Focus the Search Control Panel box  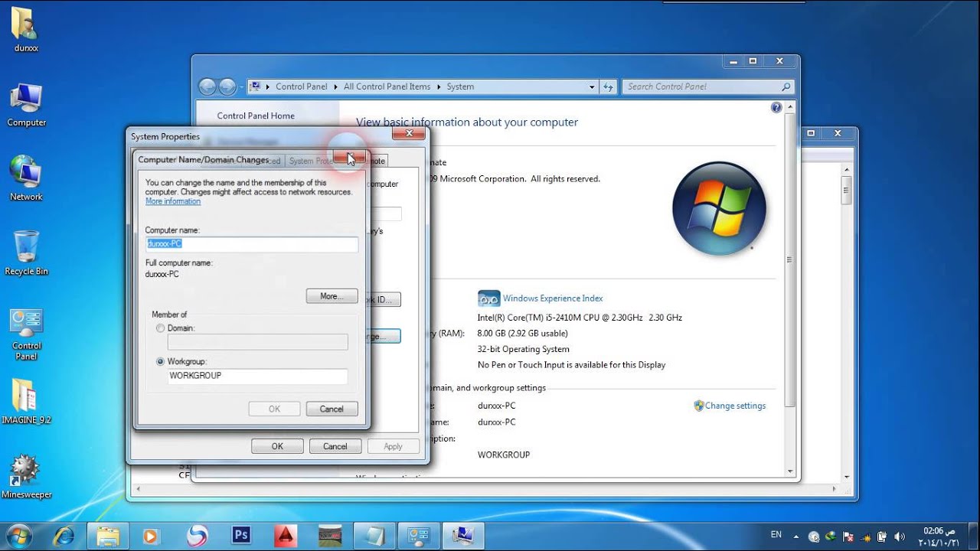point(708,86)
